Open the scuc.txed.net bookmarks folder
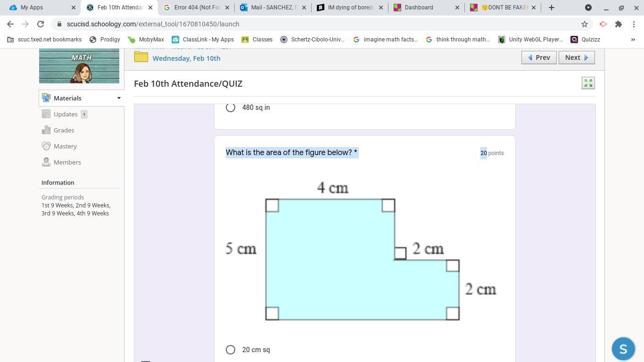This screenshot has width=644, height=362. (x=44, y=40)
